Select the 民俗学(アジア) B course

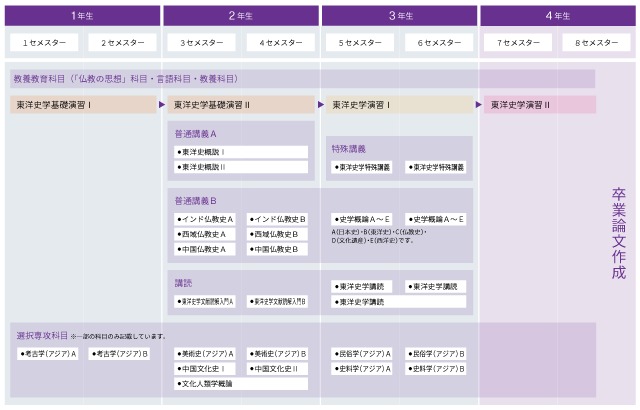point(436,353)
